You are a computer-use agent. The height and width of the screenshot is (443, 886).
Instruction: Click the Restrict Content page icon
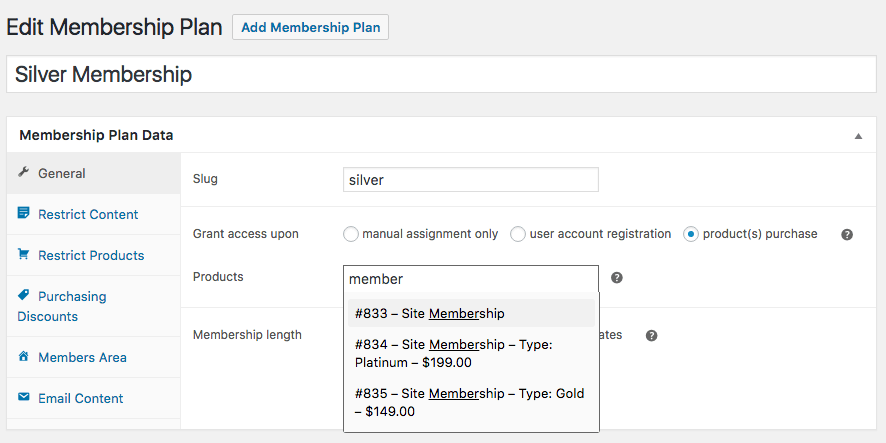[23, 213]
